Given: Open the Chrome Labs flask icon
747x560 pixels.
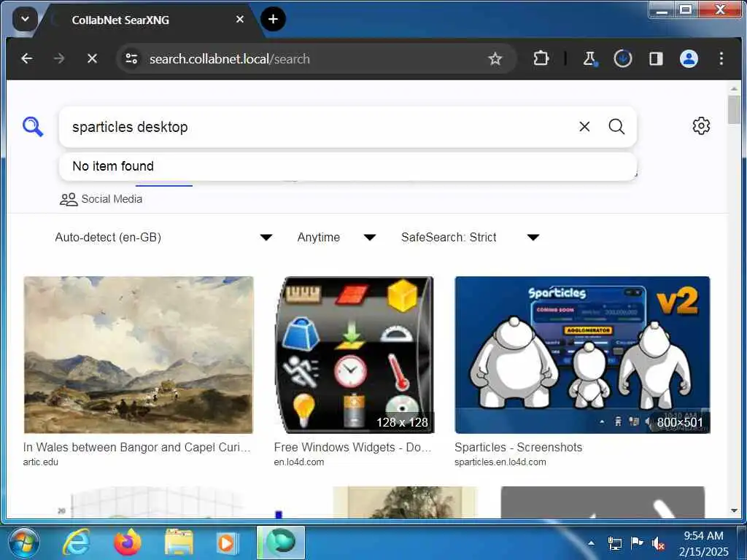Looking at the screenshot, I should (x=590, y=58).
